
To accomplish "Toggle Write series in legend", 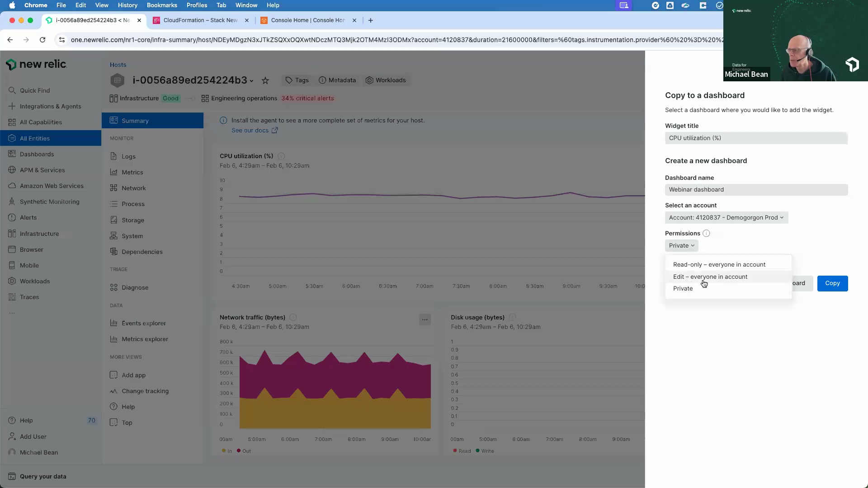I will click(x=485, y=451).
